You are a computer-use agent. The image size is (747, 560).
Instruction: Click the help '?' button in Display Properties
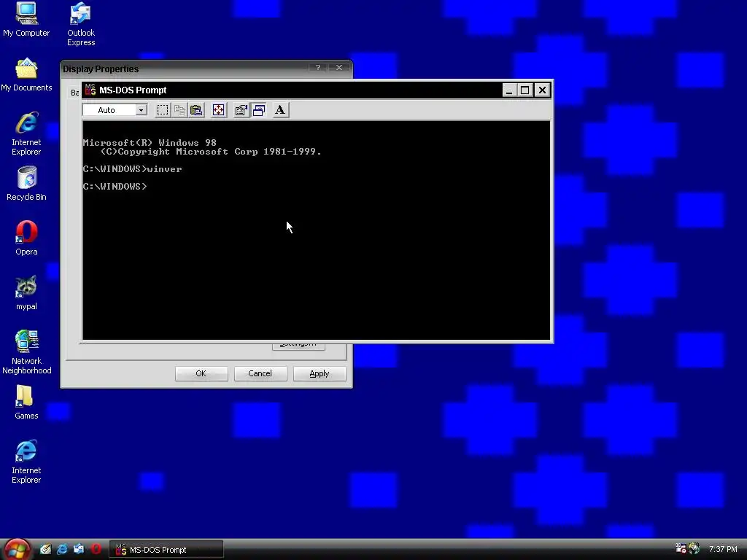pos(318,68)
